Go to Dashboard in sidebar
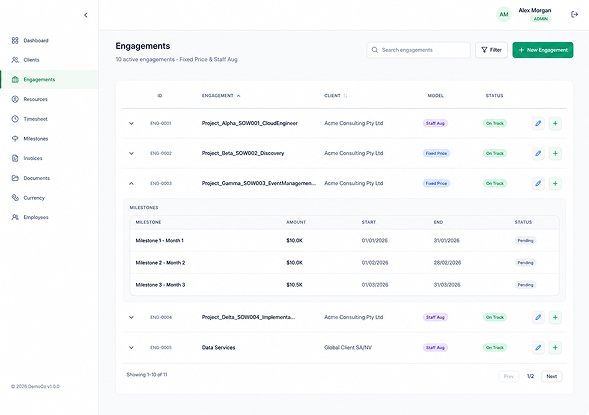The width and height of the screenshot is (589, 415). 36,41
